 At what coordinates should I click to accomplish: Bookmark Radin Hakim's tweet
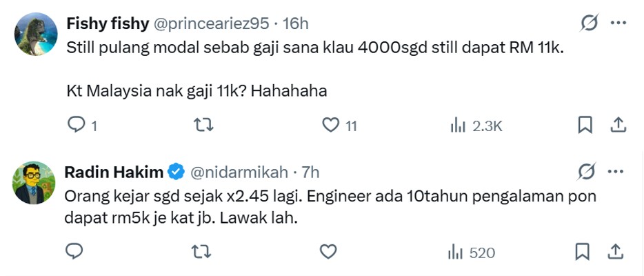point(584,252)
